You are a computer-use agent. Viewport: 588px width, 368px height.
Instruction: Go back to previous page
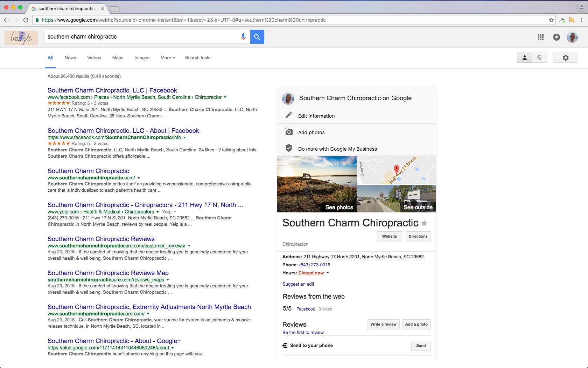[6, 20]
